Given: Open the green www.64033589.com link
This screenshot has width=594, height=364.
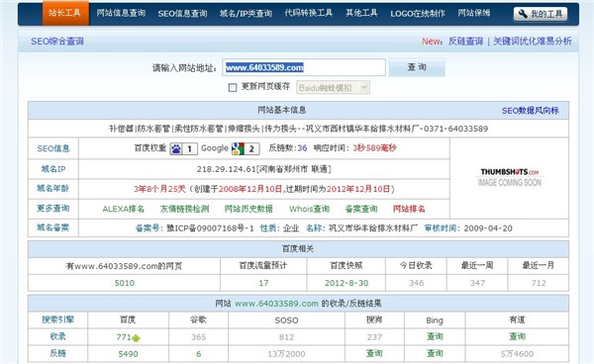Looking at the screenshot, I should tap(276, 304).
